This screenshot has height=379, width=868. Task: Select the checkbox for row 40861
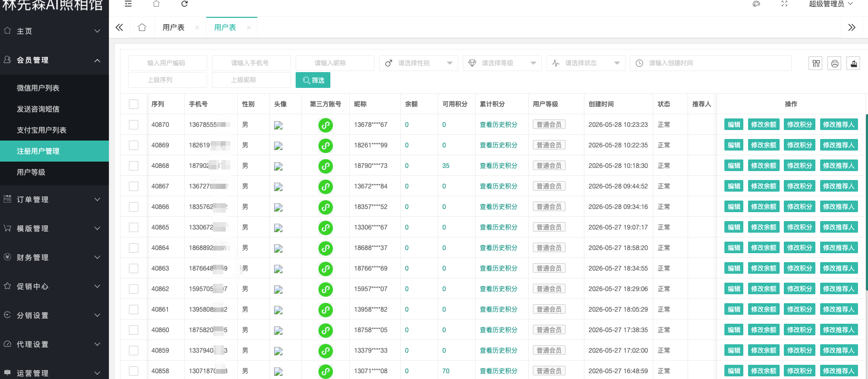click(x=134, y=310)
